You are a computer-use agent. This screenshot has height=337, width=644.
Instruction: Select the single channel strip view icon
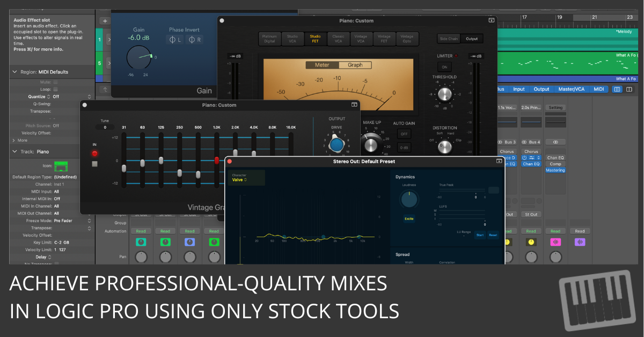coord(617,89)
